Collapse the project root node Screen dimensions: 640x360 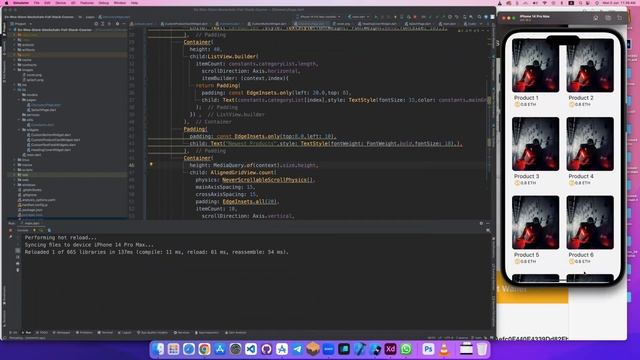coord(10,30)
